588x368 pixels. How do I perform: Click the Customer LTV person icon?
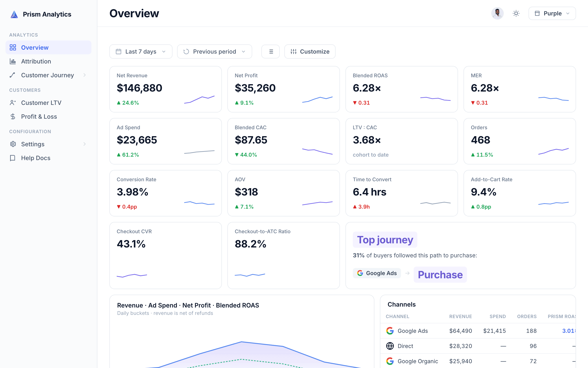(x=13, y=103)
